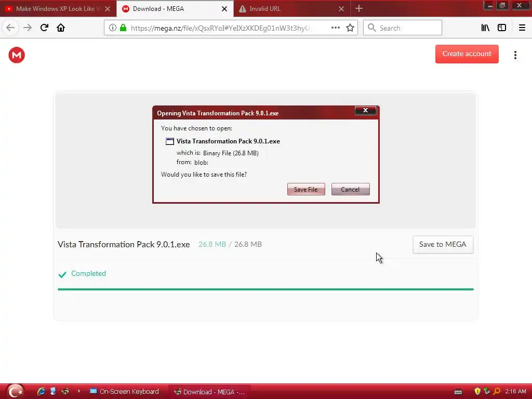Click the orange magnifier tray icon
This screenshot has height=399, width=532.
click(x=497, y=392)
